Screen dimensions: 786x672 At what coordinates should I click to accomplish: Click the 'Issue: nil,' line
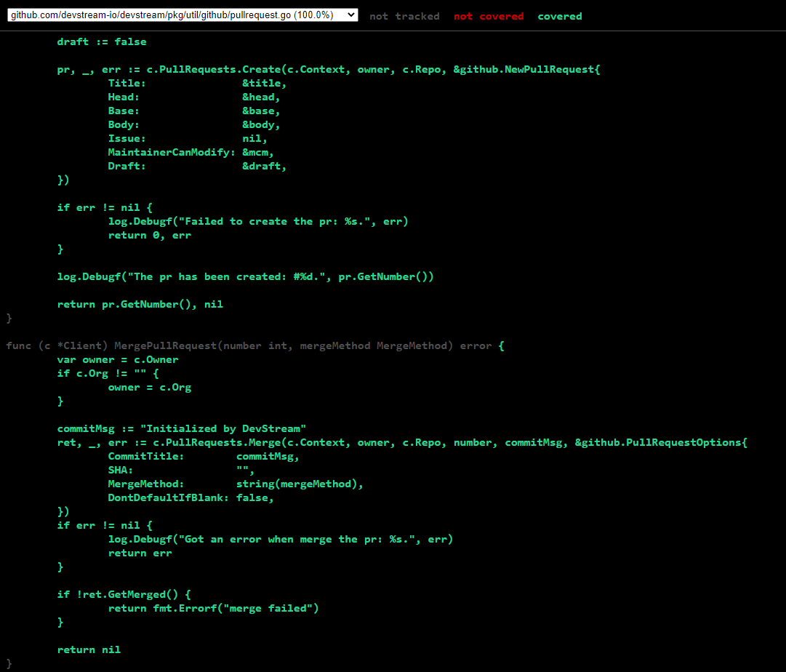click(x=188, y=138)
